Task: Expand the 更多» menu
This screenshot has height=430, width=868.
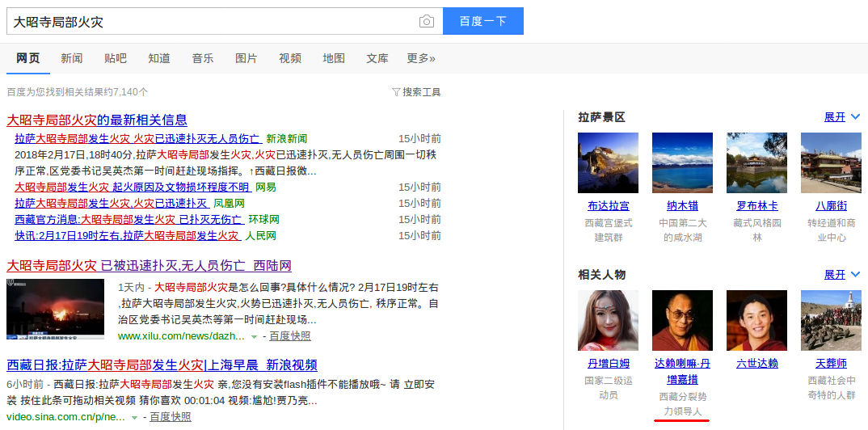Action: [421, 58]
